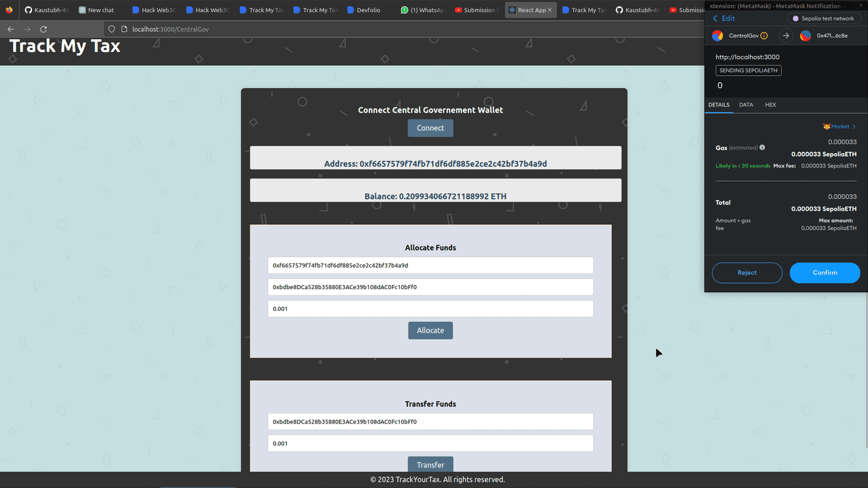Screen dimensions: 868x488
Task: Click the browser forward arrow
Action: 27,29
